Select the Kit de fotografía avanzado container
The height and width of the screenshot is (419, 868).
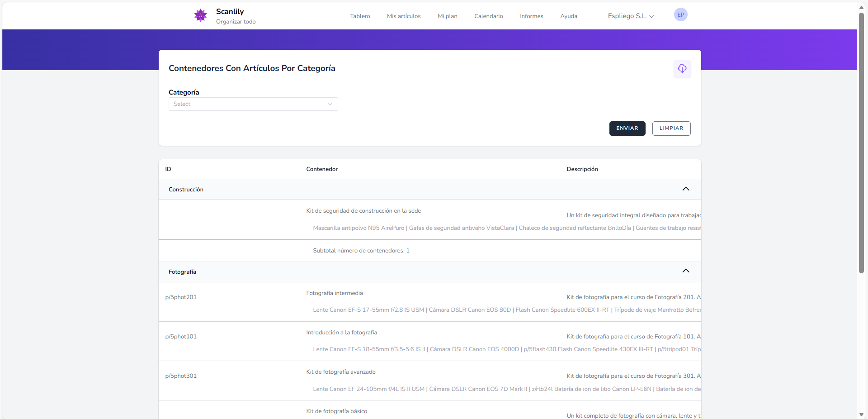tap(340, 372)
